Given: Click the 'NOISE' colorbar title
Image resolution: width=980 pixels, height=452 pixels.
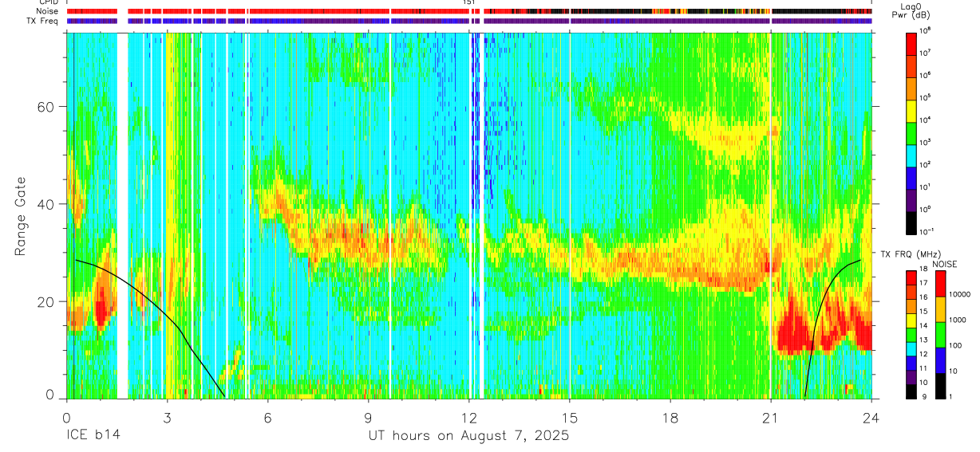Looking at the screenshot, I should point(945,263).
